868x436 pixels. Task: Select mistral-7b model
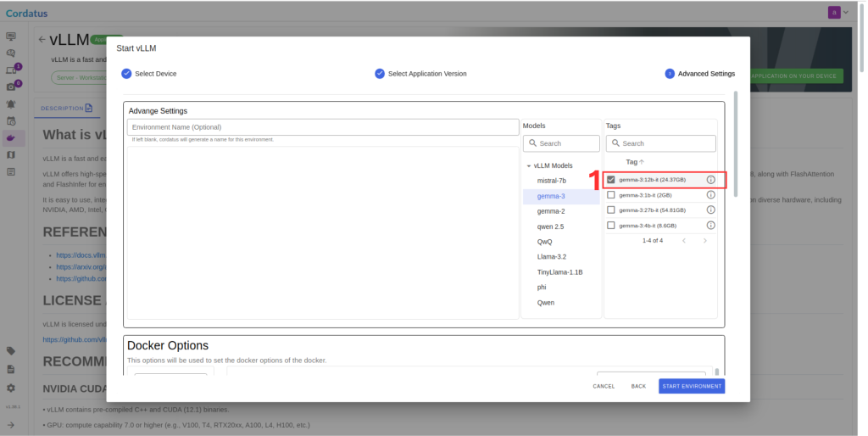[551, 181]
